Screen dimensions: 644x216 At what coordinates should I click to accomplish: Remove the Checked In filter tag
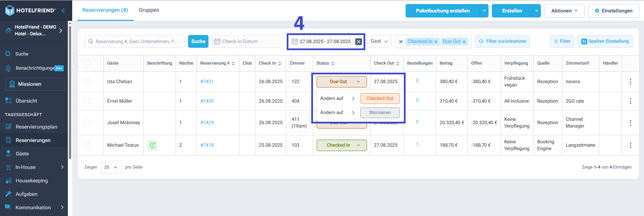(436, 42)
